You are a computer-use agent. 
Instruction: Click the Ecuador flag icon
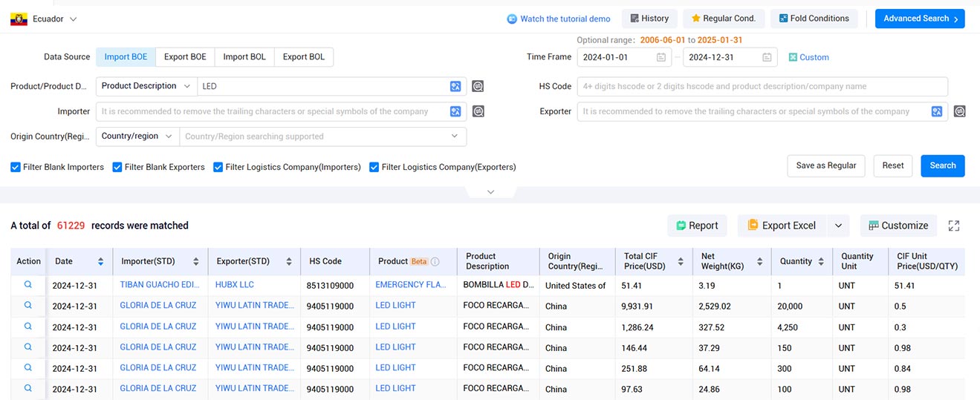pyautogui.click(x=19, y=19)
